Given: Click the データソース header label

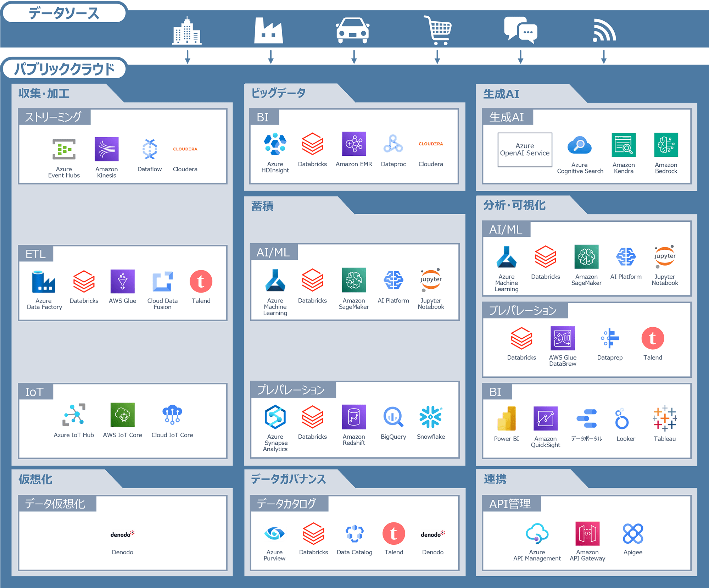Looking at the screenshot, I should (x=64, y=13).
